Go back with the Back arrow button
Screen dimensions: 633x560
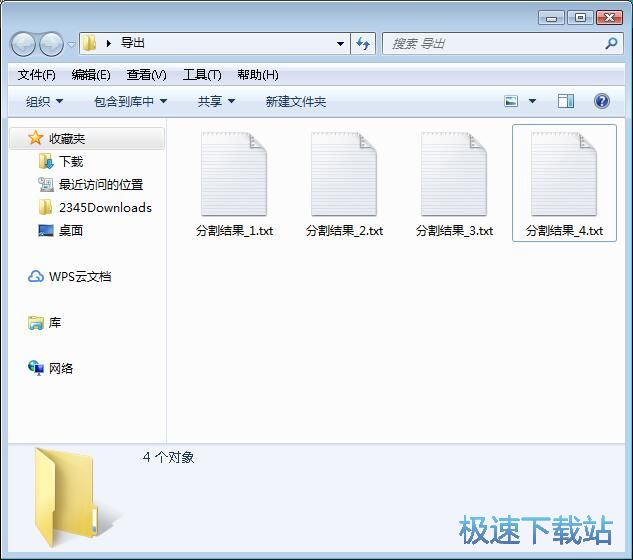(23, 44)
